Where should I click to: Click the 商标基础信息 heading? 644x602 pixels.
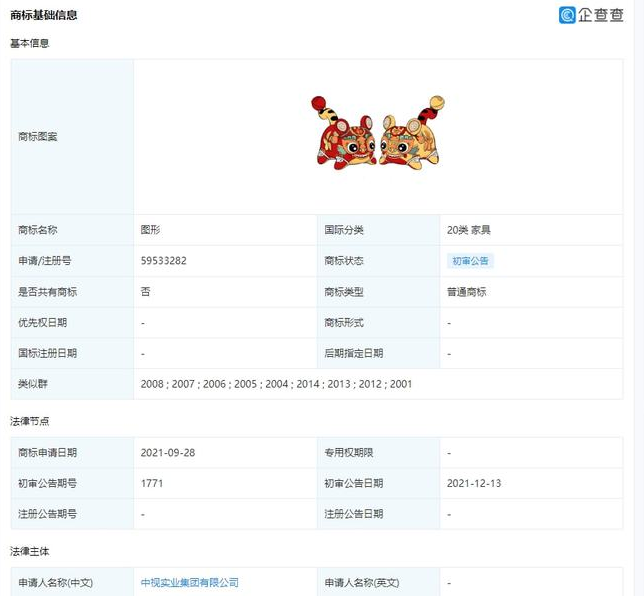pyautogui.click(x=44, y=16)
